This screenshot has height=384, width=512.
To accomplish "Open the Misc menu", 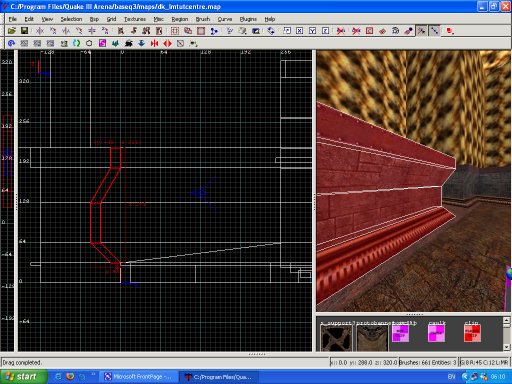I will 159,19.
